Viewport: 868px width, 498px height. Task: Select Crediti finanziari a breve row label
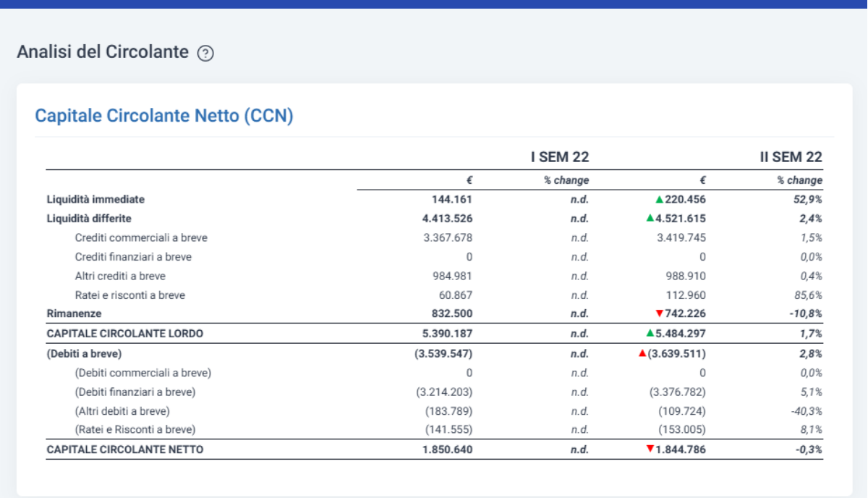pos(133,257)
